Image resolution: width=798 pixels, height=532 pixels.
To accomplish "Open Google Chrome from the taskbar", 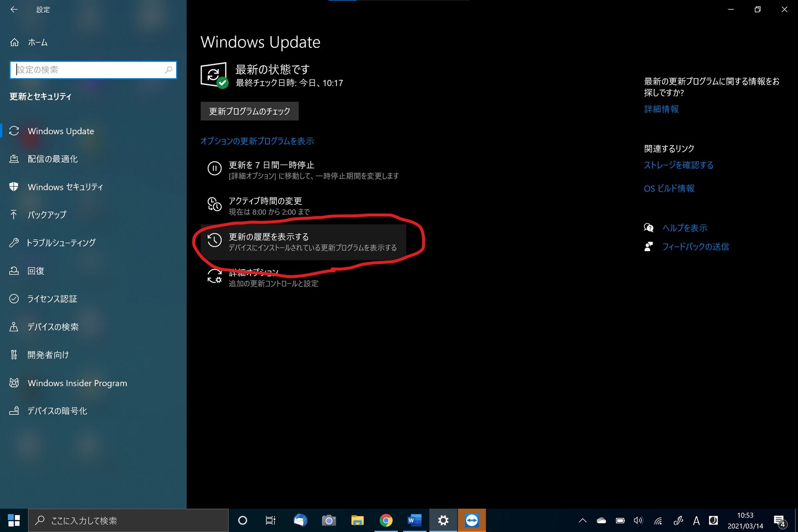I will tap(386, 520).
